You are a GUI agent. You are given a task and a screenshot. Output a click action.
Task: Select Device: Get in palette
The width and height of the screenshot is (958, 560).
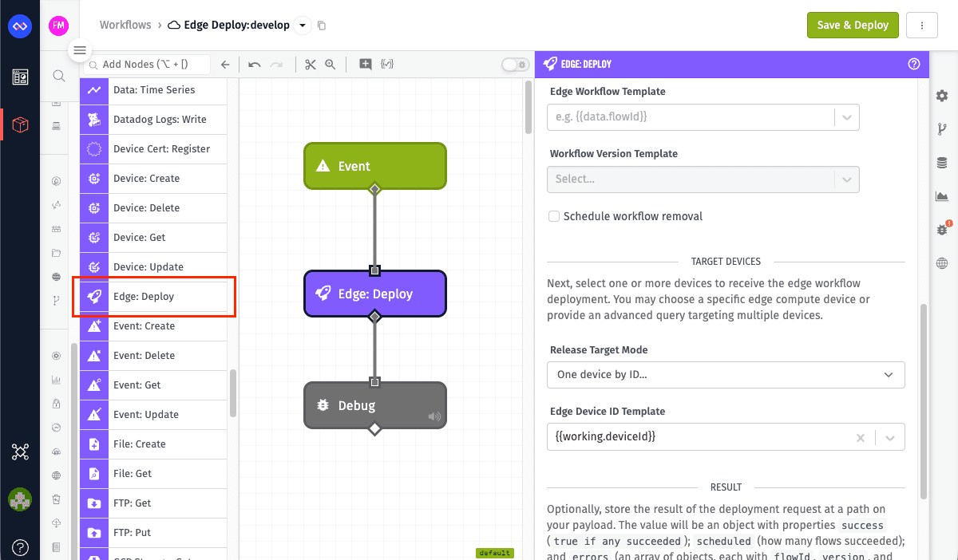point(153,238)
